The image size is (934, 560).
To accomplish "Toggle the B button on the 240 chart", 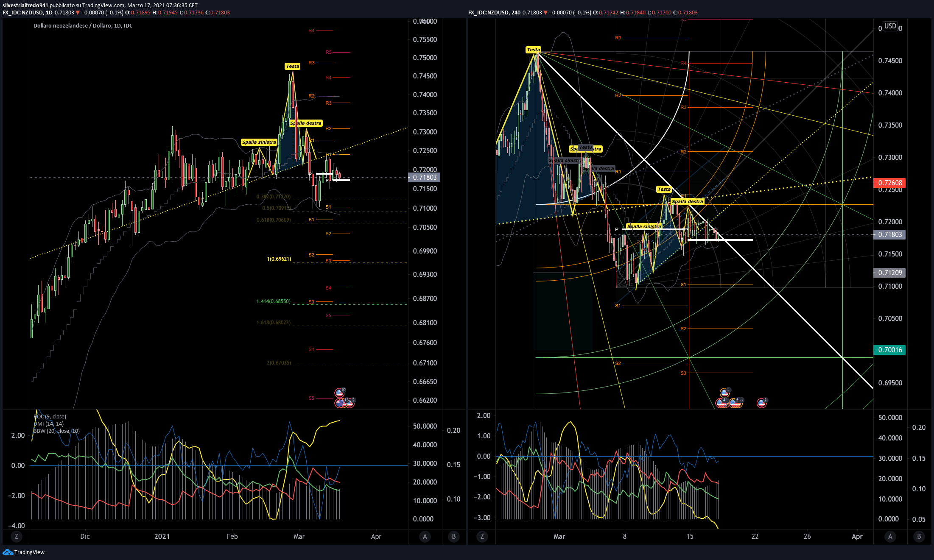I will click(919, 536).
